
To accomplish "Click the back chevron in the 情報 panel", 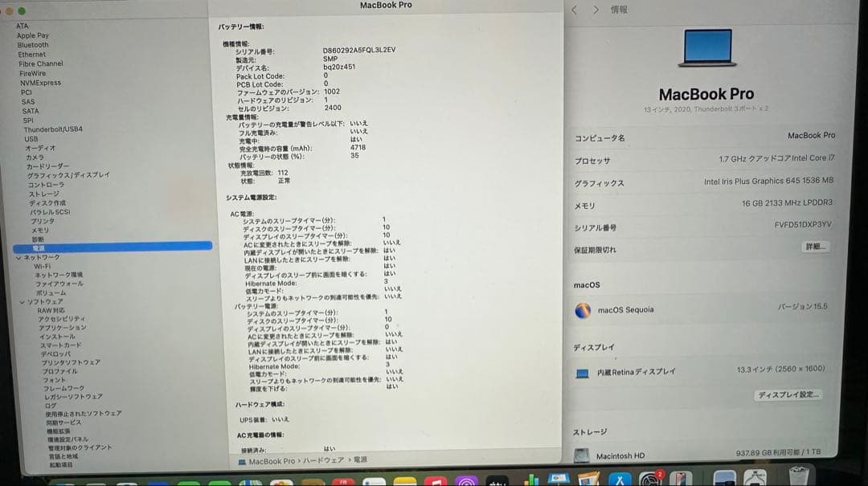I will 575,10.
